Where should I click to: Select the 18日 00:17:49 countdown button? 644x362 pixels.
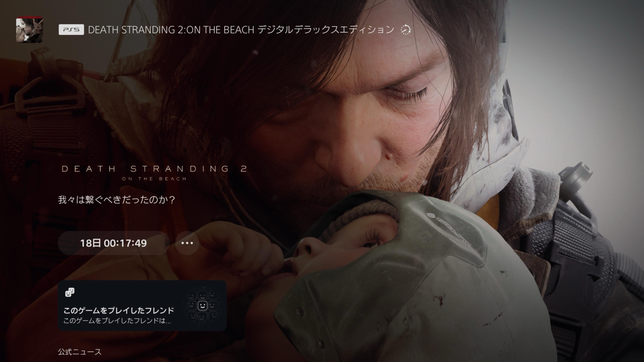pos(113,243)
